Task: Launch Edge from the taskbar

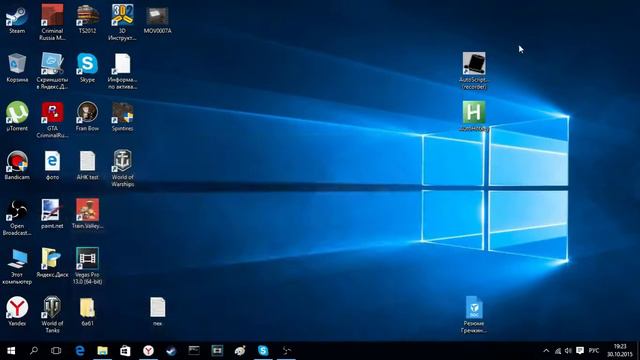Action: 80,351
